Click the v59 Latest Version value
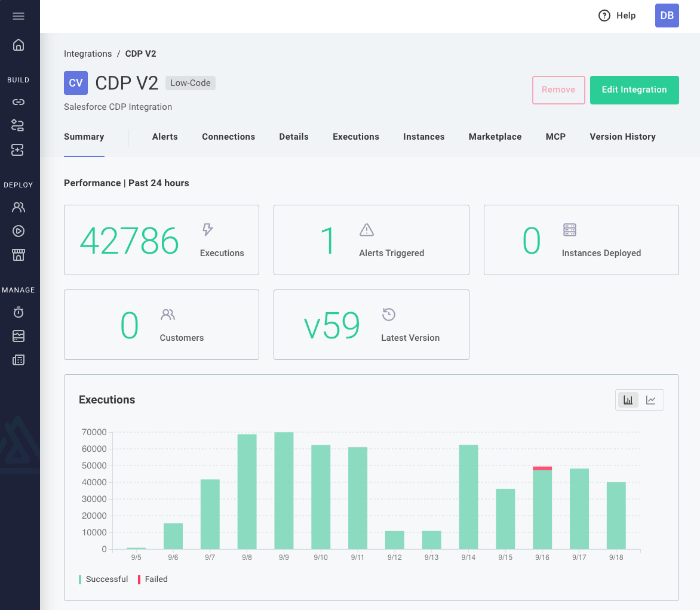The width and height of the screenshot is (700, 610). point(331,325)
